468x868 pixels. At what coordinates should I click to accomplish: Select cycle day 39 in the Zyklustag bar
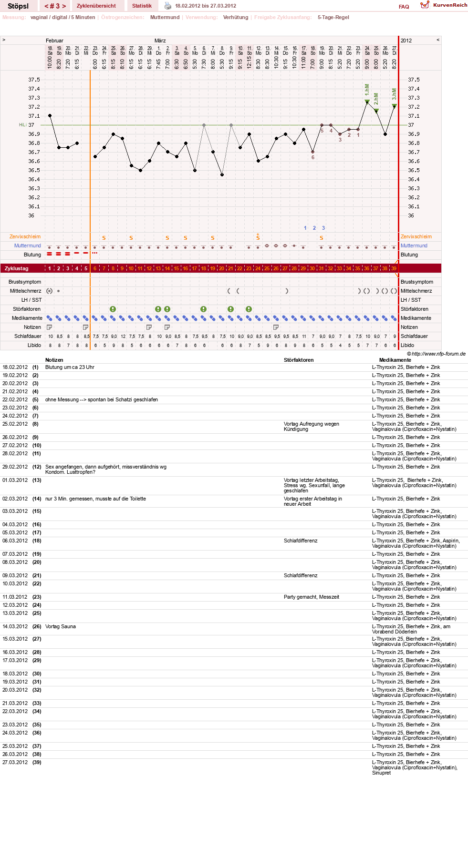click(x=394, y=268)
